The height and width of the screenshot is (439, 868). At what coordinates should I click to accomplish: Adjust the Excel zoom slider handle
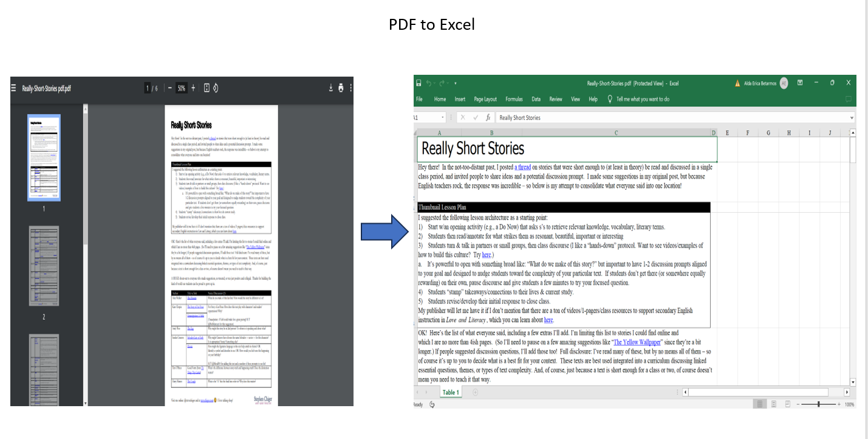coord(819,404)
